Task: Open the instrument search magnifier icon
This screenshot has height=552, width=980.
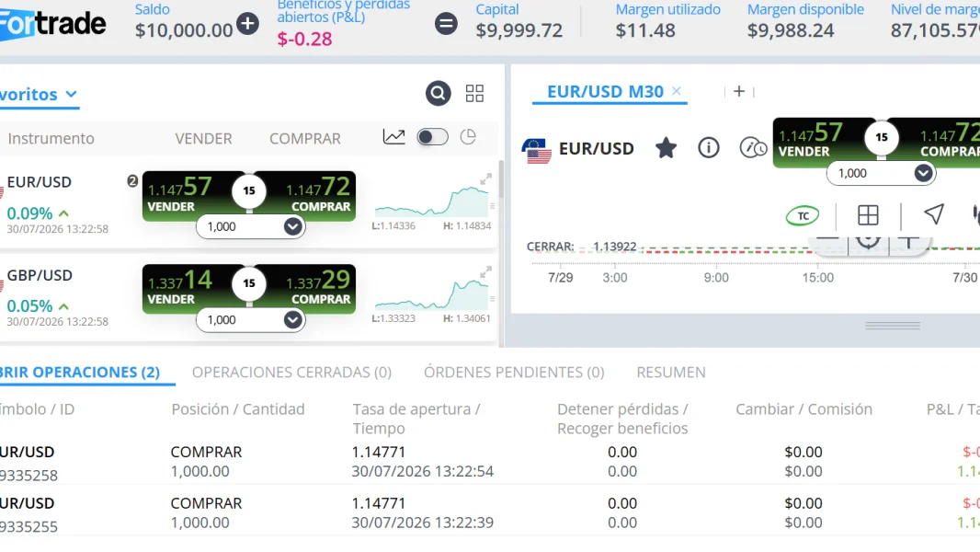Action: tap(439, 94)
